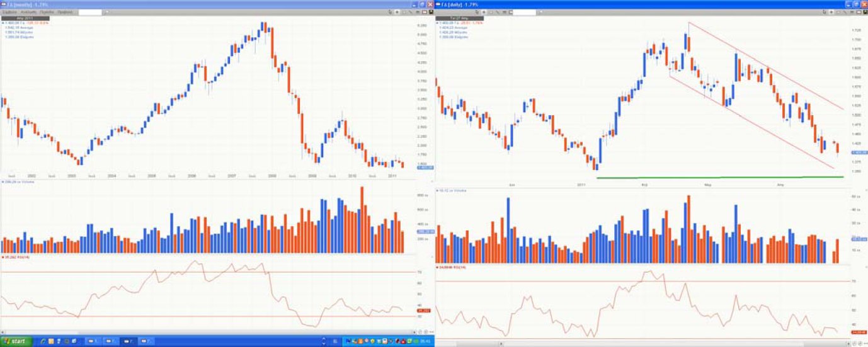
Task: Activate the crosshair tool in daily chart toolbar
Action: coord(830,12)
